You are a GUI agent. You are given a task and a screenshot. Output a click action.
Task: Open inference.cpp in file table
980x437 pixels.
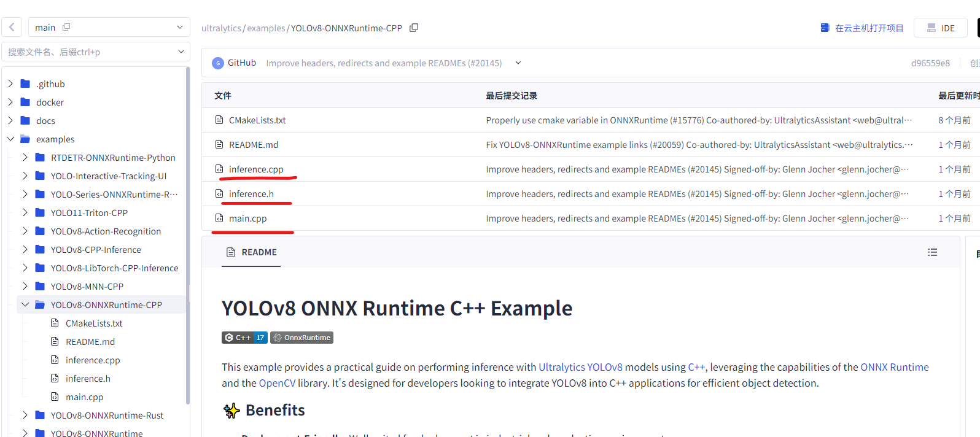(256, 169)
